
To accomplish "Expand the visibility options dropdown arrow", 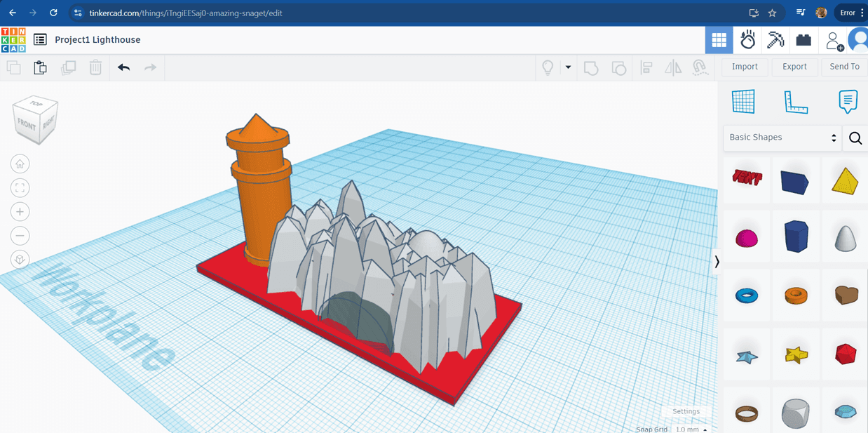I will click(x=568, y=67).
